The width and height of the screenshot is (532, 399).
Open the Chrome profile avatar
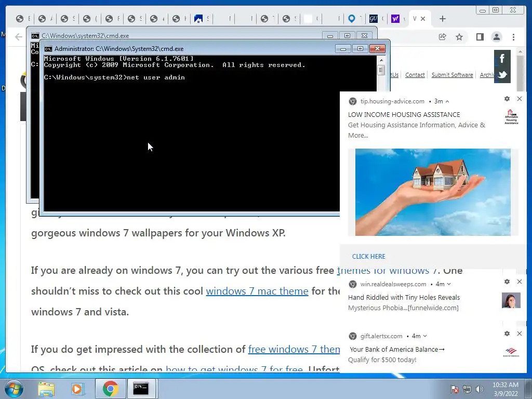click(x=497, y=37)
